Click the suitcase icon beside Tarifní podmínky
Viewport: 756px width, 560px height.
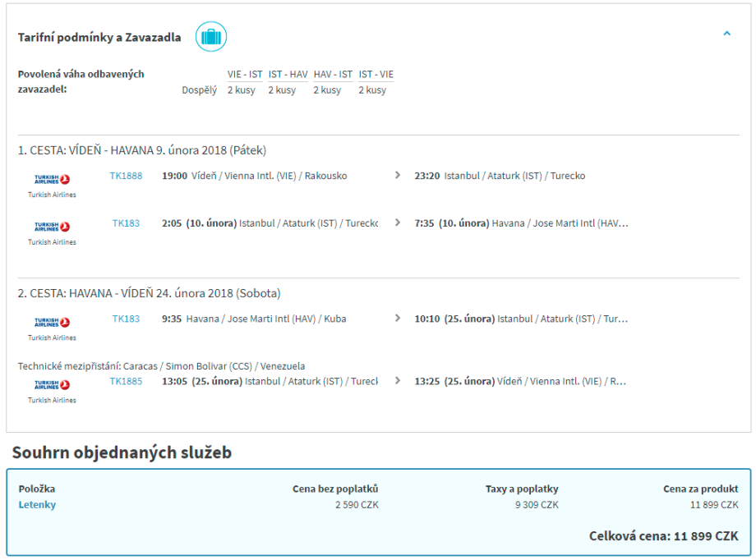point(211,37)
